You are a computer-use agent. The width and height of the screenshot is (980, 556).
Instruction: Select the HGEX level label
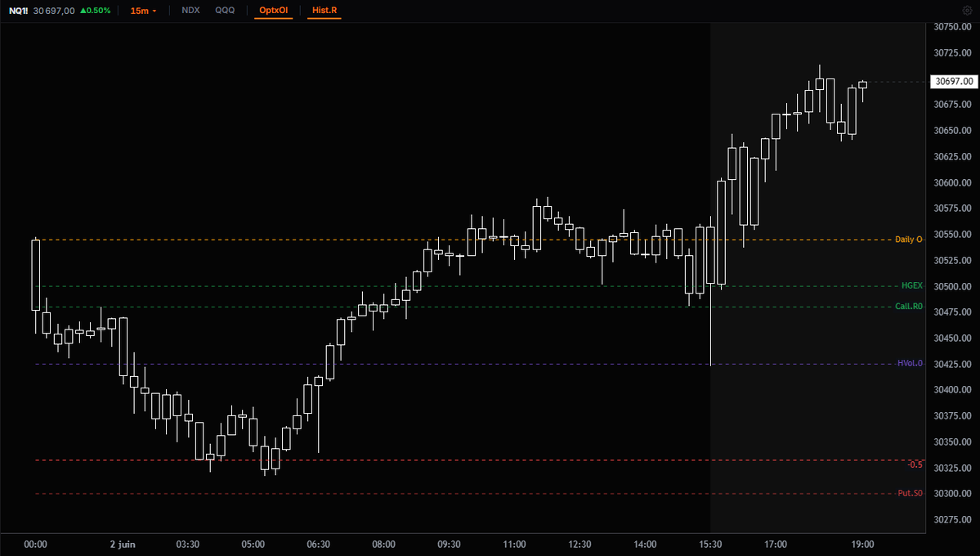912,286
